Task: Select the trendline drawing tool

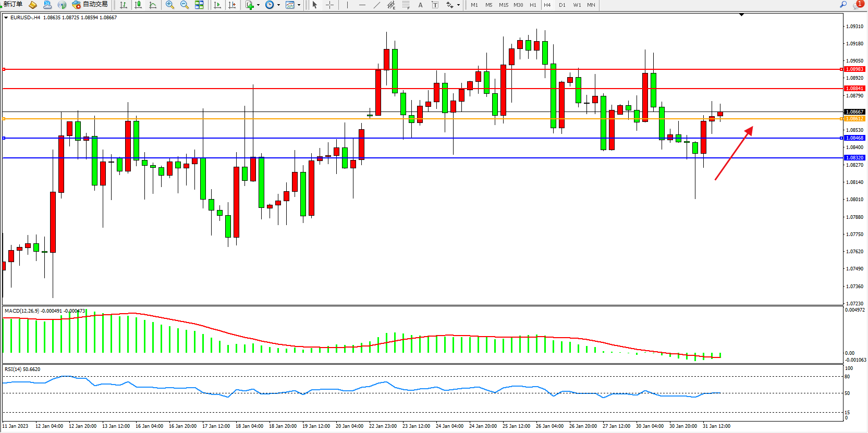Action: pos(377,5)
